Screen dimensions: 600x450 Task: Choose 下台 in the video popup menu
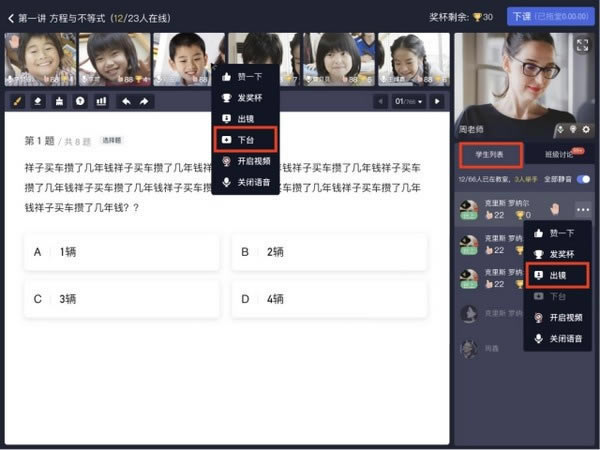pos(245,140)
